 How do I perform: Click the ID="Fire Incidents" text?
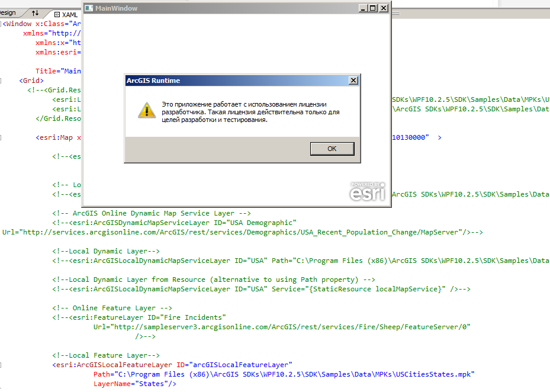tap(186, 317)
